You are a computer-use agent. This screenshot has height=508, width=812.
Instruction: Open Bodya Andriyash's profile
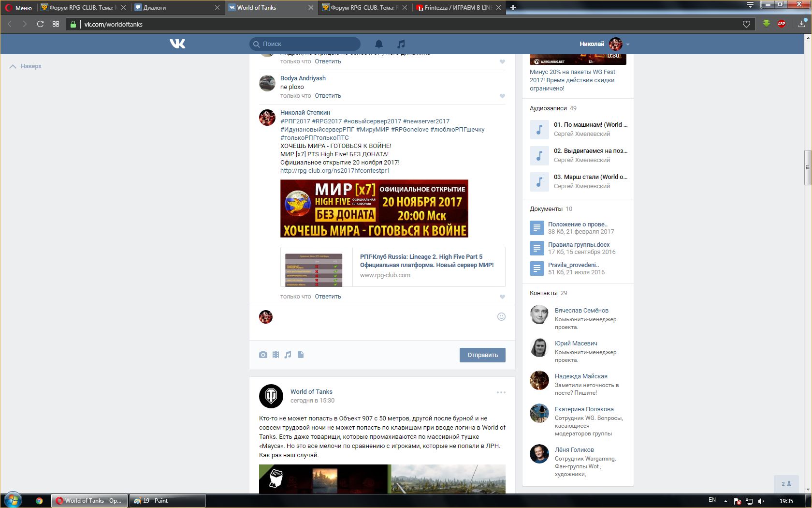pyautogui.click(x=303, y=78)
